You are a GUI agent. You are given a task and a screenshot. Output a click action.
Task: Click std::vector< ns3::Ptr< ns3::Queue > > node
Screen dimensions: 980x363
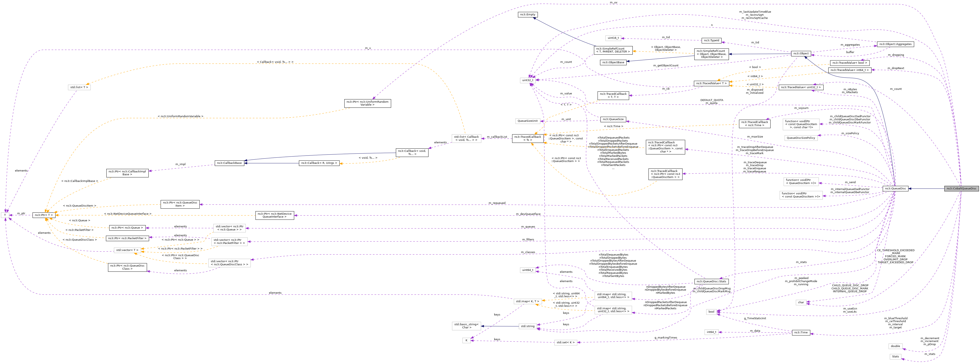click(x=229, y=228)
